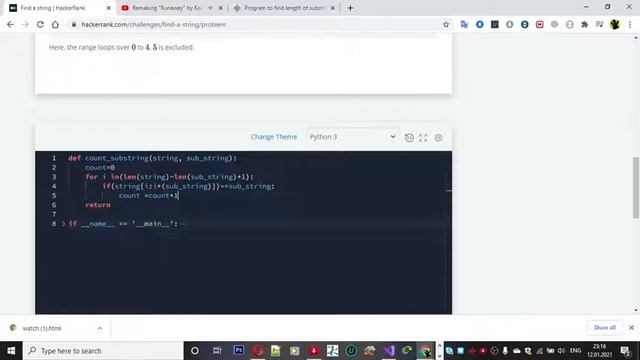Click the Change Theme link
This screenshot has width=640, height=360.
(x=274, y=137)
